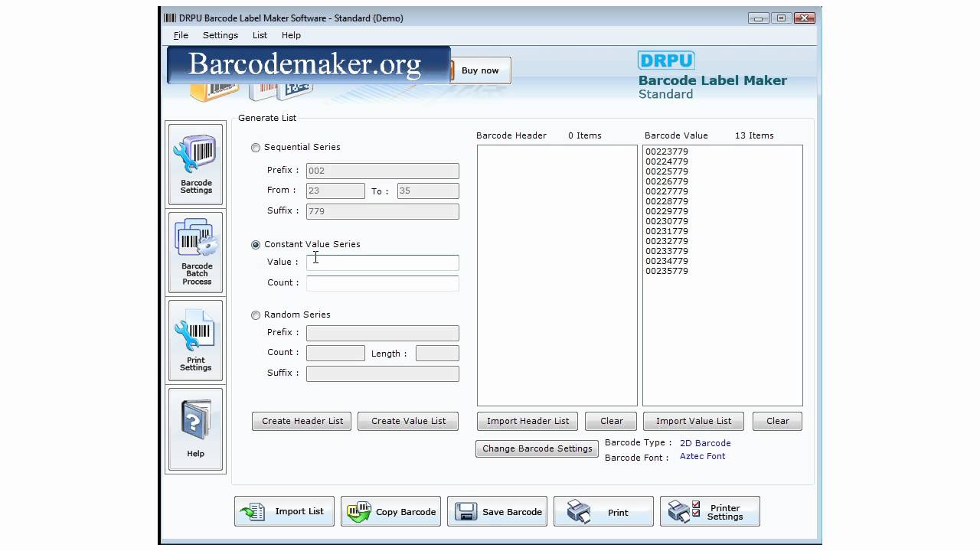
Task: Open the Settings menu
Action: [x=220, y=35]
